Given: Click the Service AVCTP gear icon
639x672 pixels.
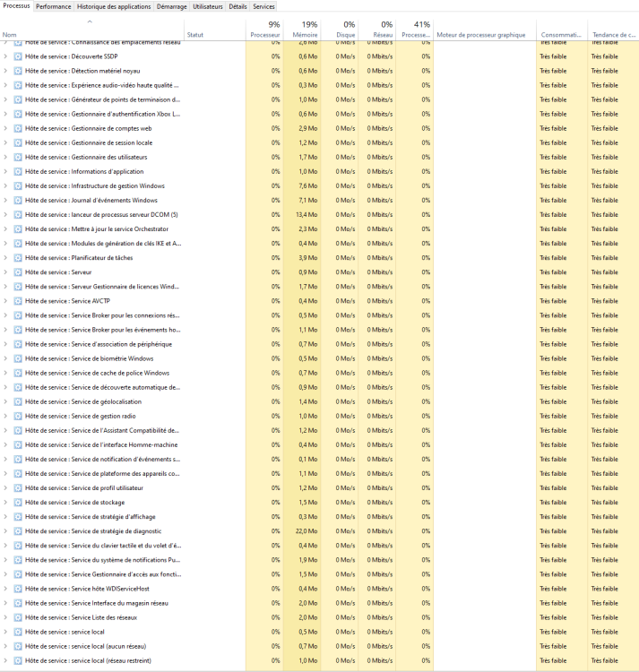Looking at the screenshot, I should pos(18,301).
